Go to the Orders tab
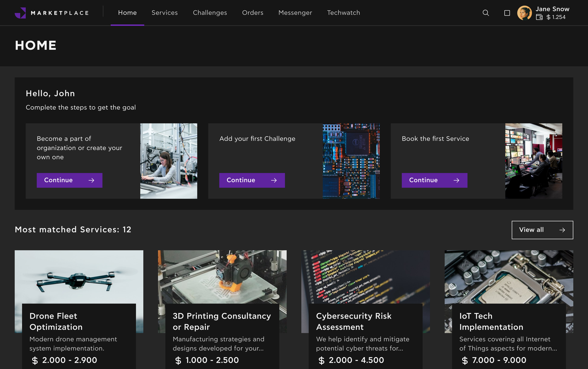 click(x=252, y=13)
